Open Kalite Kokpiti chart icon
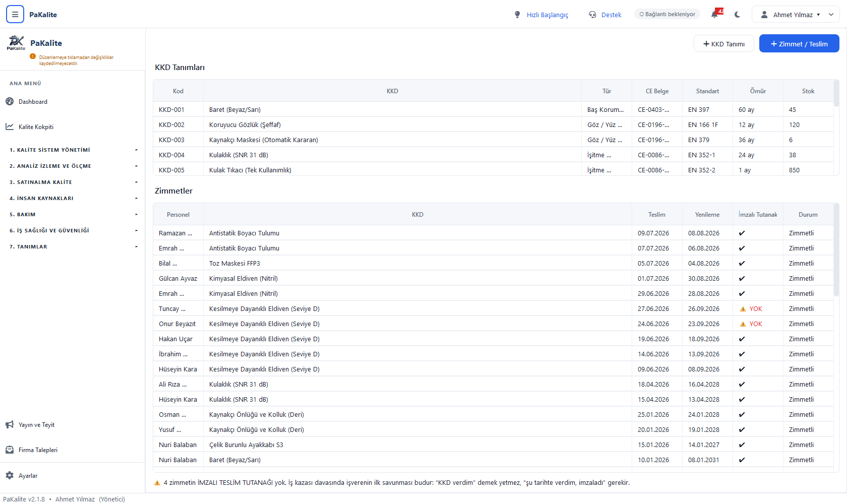Screen dimensions: 847x504 10,127
